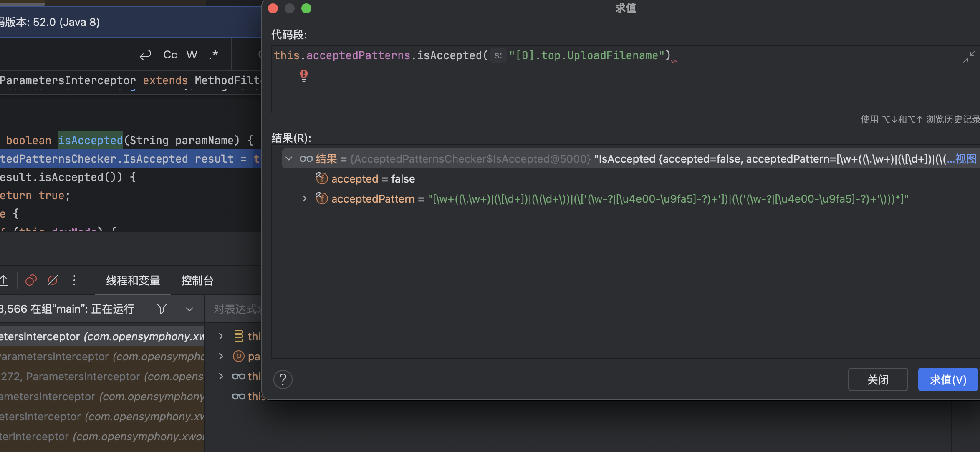Click the field icon next to acceptedPattern
Image resolution: width=980 pixels, height=452 pixels.
[321, 198]
